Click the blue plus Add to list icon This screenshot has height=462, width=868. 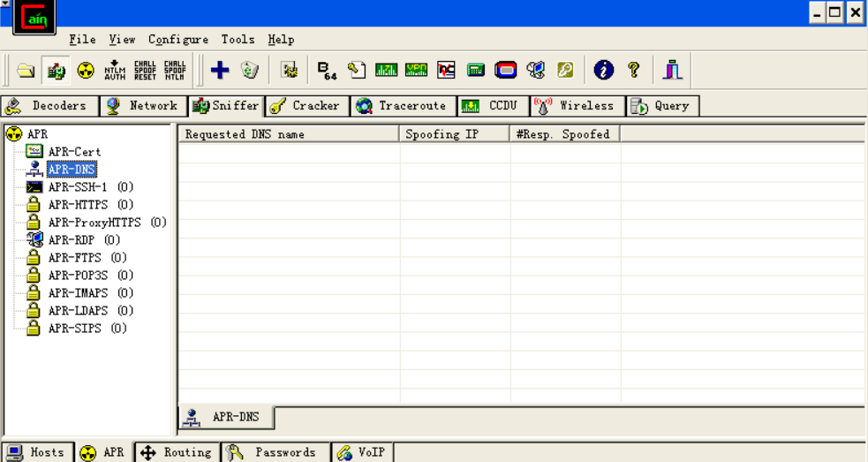coord(220,70)
